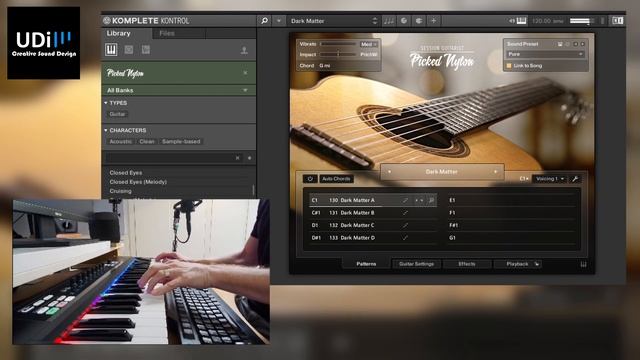Viewport: 640px width, 360px height.
Task: Step through presets with Dark Matter arrows
Action: point(375,20)
